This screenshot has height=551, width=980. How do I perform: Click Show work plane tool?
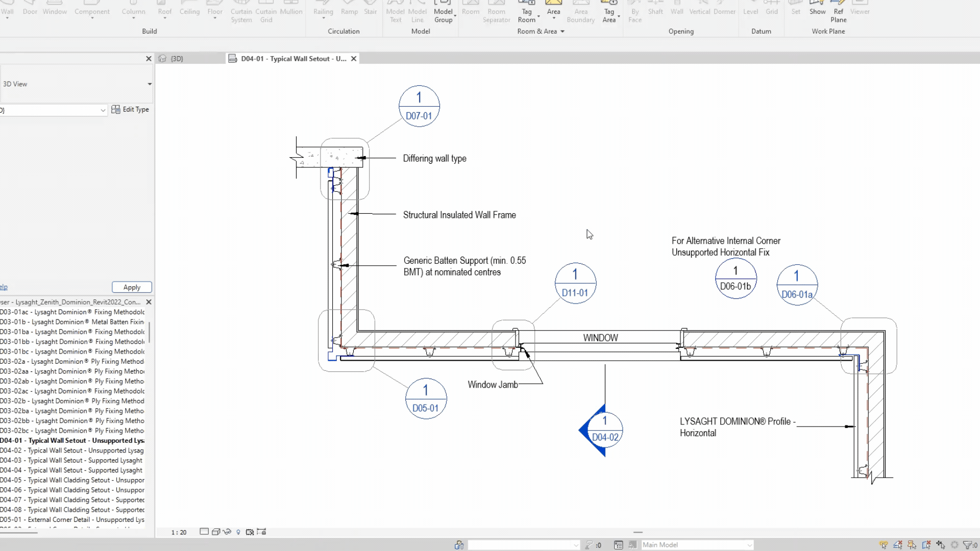[817, 9]
